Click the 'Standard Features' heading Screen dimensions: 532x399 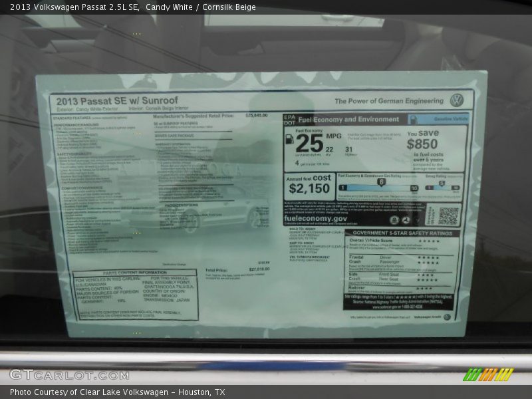[x=72, y=118]
